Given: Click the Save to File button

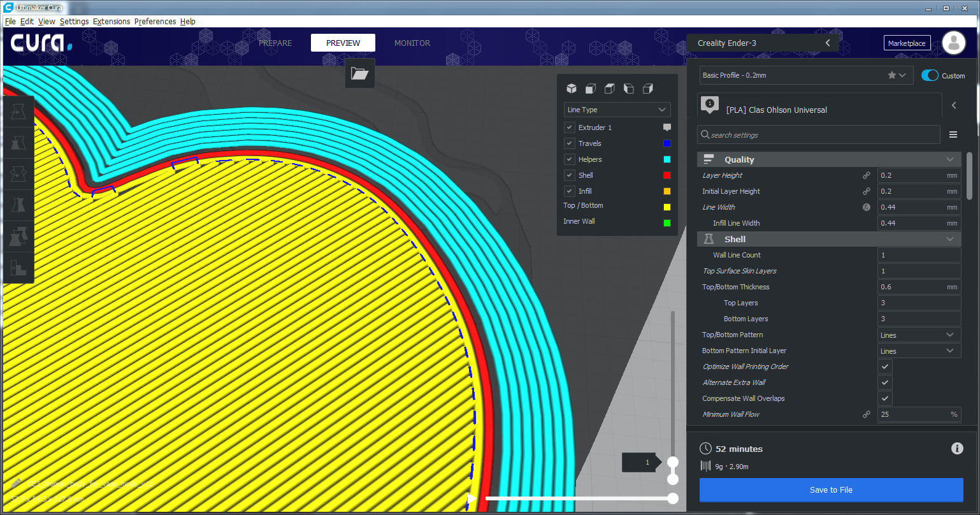Looking at the screenshot, I should [x=831, y=490].
